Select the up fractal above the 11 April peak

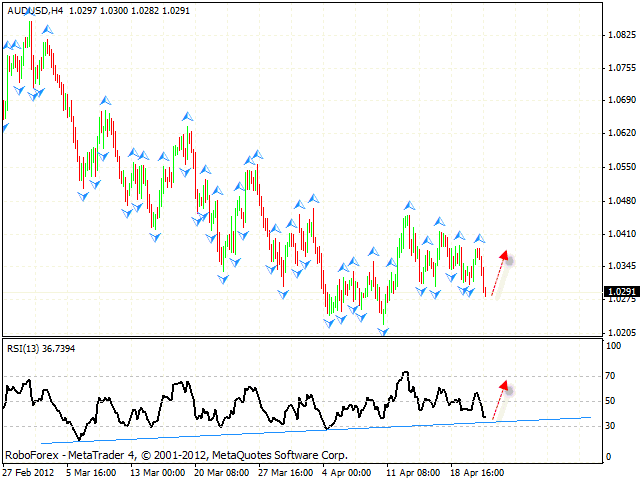coord(408,205)
